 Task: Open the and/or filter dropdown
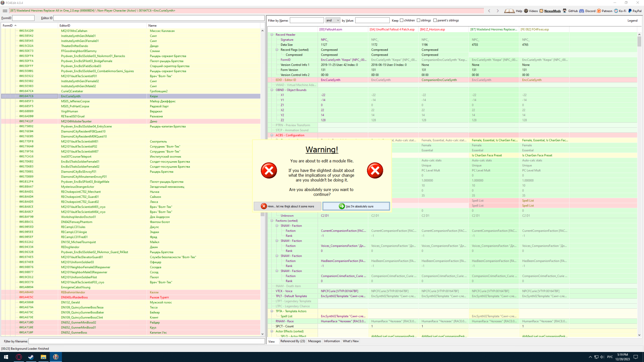tap(333, 20)
